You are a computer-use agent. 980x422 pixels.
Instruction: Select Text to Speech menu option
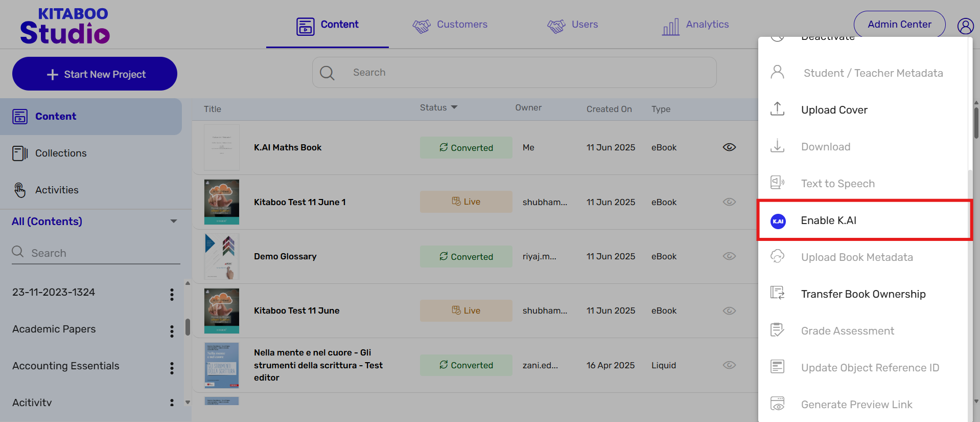[863, 184]
